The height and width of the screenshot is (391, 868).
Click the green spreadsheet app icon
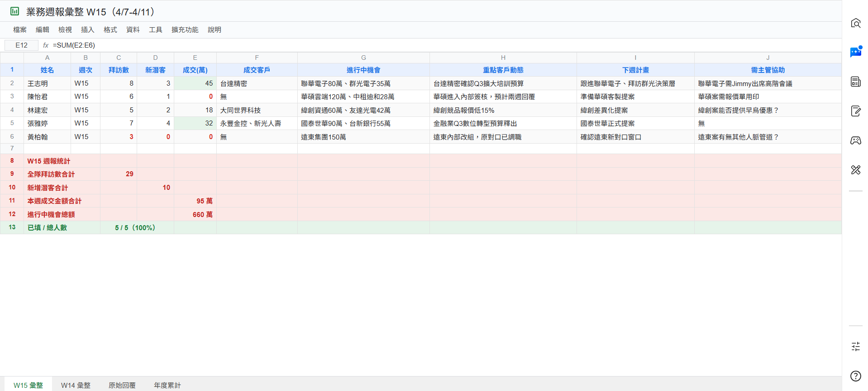(x=15, y=11)
